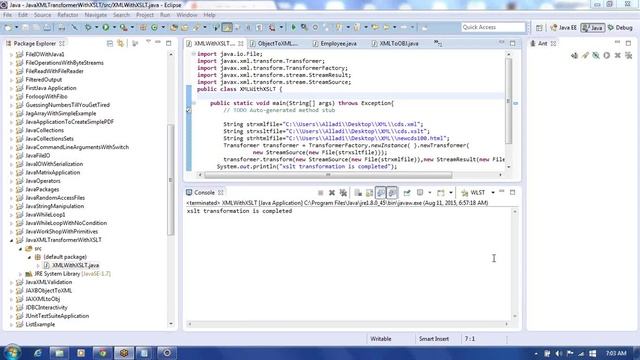Remove all buildfiles in Ant view
Screen dimensions: 640x360
(629, 55)
